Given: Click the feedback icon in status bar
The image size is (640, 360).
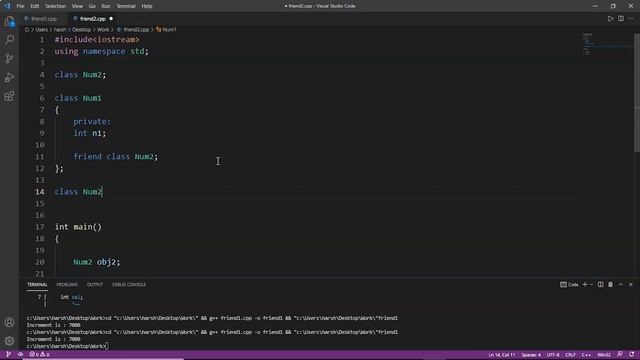Looking at the screenshot, I should (620, 354).
